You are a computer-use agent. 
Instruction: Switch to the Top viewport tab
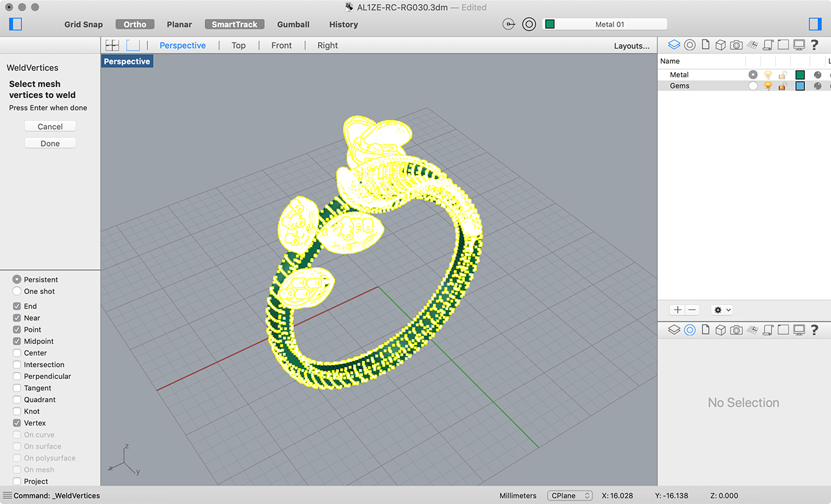[x=238, y=45]
